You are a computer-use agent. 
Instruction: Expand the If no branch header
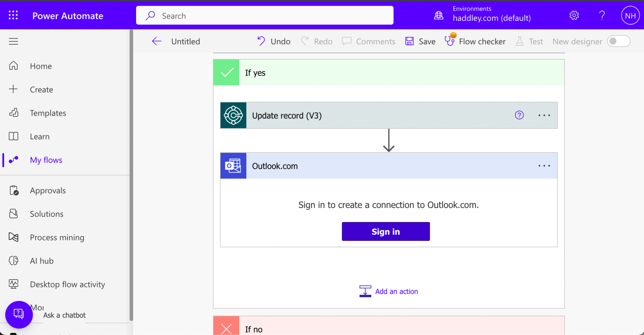pos(389,326)
